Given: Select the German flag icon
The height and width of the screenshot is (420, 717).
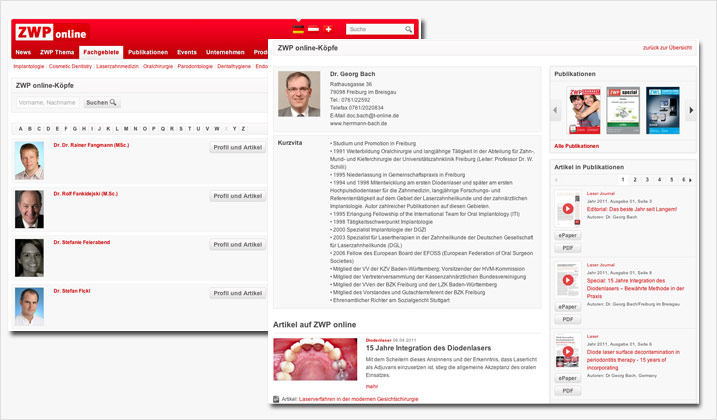Looking at the screenshot, I should pyautogui.click(x=298, y=29).
